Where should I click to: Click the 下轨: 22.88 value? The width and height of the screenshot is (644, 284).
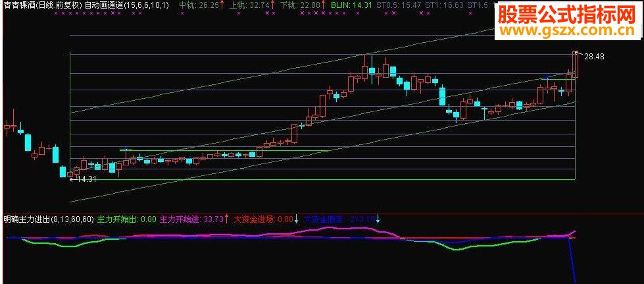(x=299, y=5)
